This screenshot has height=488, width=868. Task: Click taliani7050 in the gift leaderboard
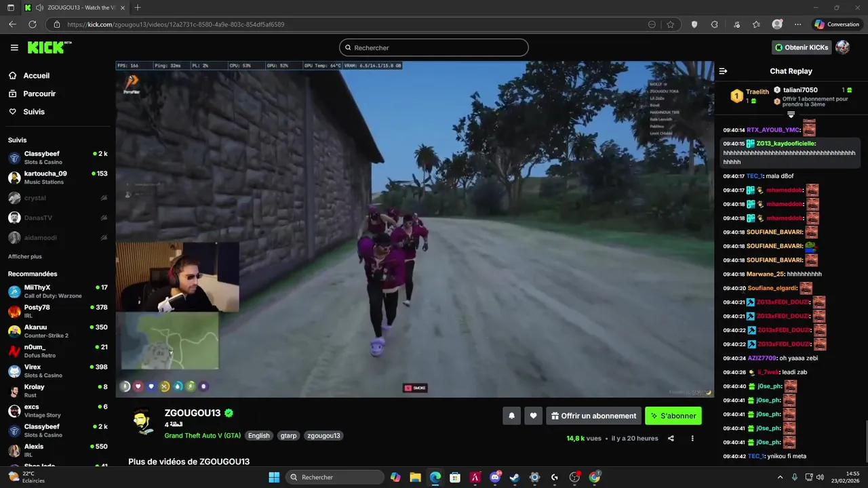[x=800, y=90]
